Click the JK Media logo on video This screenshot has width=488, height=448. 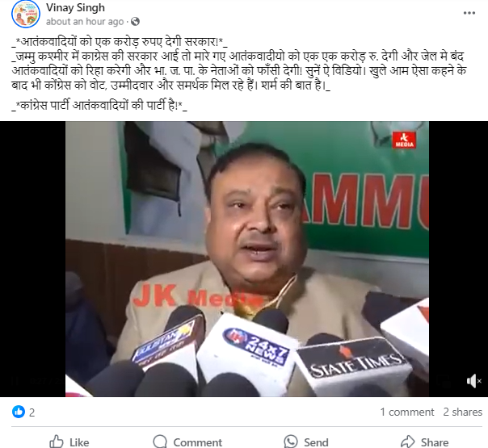(x=404, y=140)
